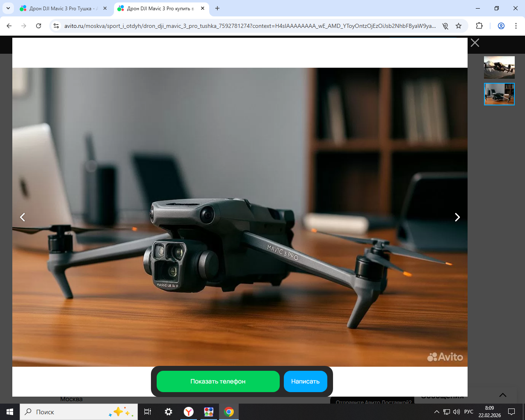Click the taskbar Поиск search box
Screen dimensions: 525x420
click(79, 412)
